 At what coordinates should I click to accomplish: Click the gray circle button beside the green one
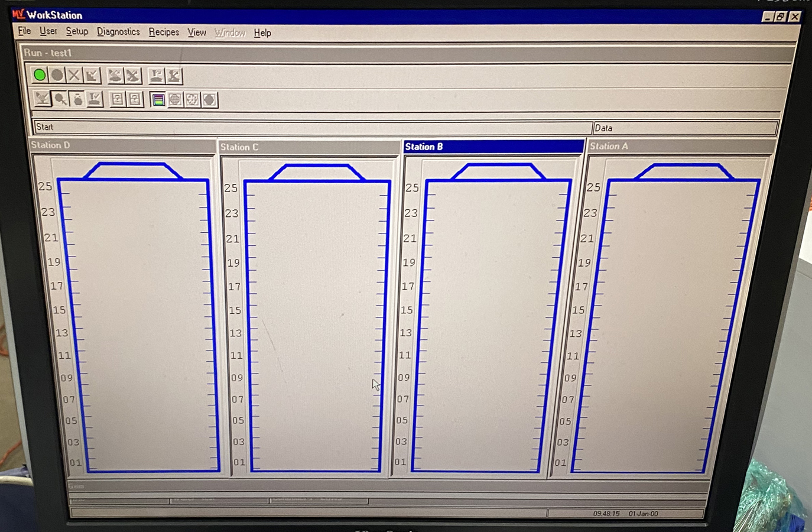point(57,75)
